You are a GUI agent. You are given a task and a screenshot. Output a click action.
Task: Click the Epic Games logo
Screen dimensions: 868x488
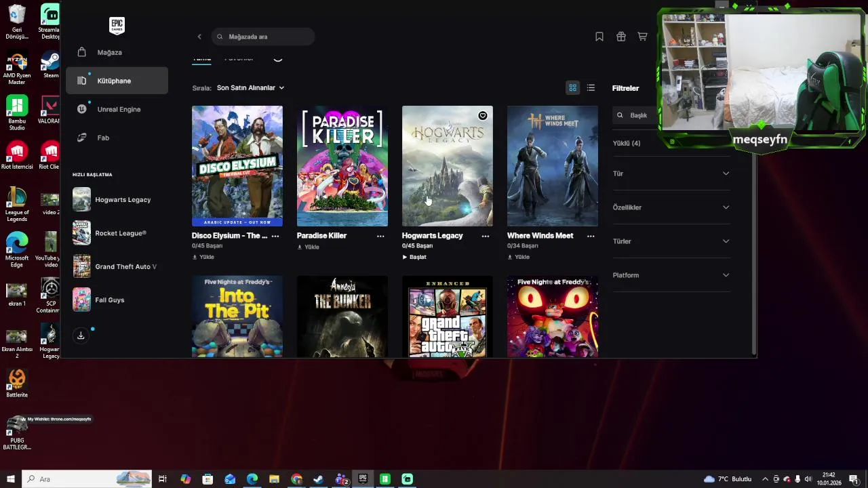117,26
